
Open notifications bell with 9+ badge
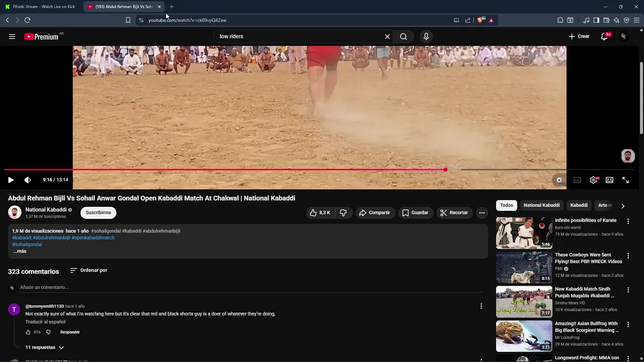click(605, 37)
